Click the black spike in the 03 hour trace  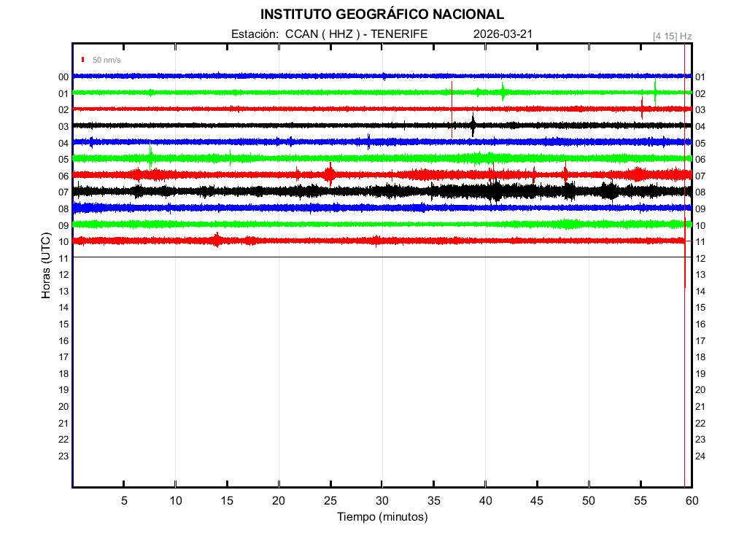click(473, 125)
